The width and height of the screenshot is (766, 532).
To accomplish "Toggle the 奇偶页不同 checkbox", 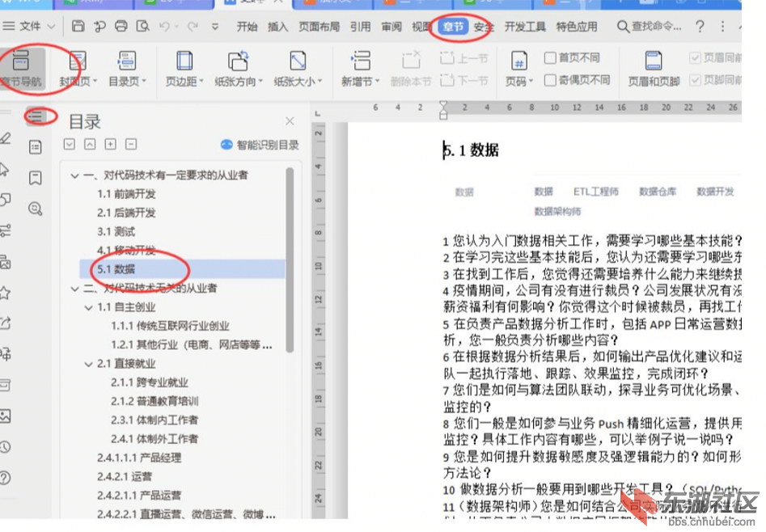I will 550,79.
